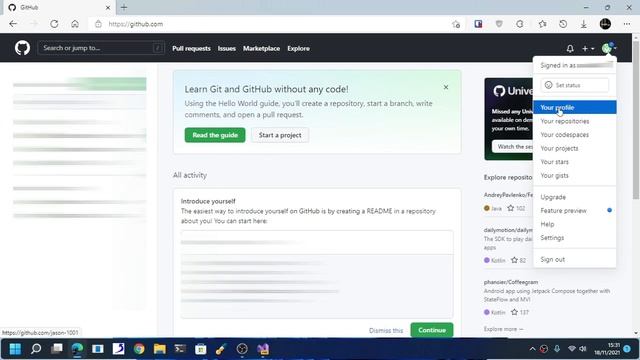640x360 pixels.
Task: Reload the page with refresh icon
Action: [x=54, y=24]
